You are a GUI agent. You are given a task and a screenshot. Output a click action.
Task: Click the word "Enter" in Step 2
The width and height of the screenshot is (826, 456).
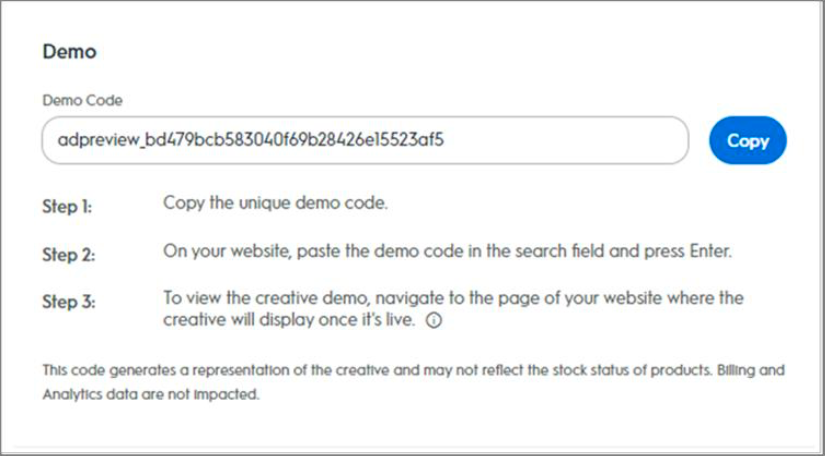click(711, 251)
